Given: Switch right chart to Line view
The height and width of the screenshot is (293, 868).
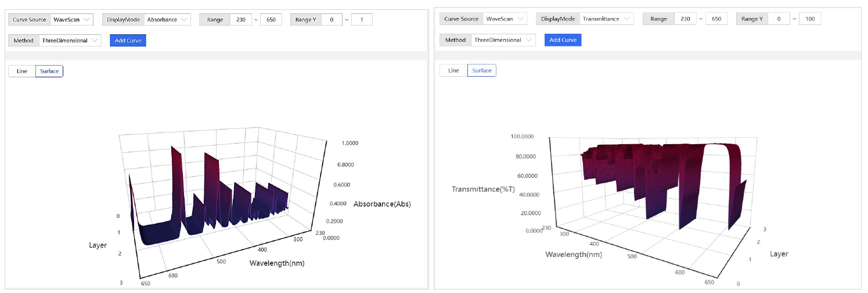Looking at the screenshot, I should pyautogui.click(x=453, y=70).
